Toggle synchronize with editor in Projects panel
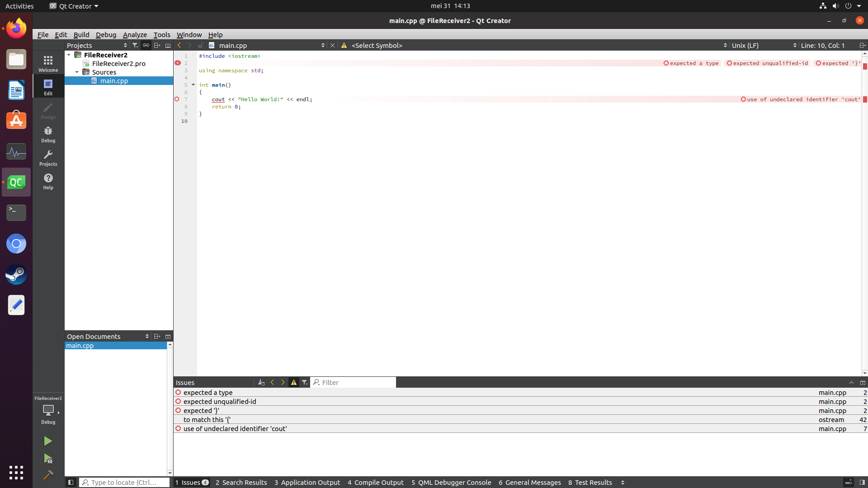Viewport: 868px width, 488px height. coord(146,45)
